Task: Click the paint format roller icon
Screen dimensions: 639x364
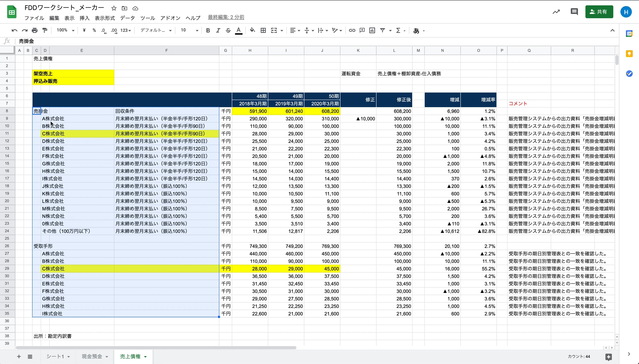Action: (x=45, y=30)
